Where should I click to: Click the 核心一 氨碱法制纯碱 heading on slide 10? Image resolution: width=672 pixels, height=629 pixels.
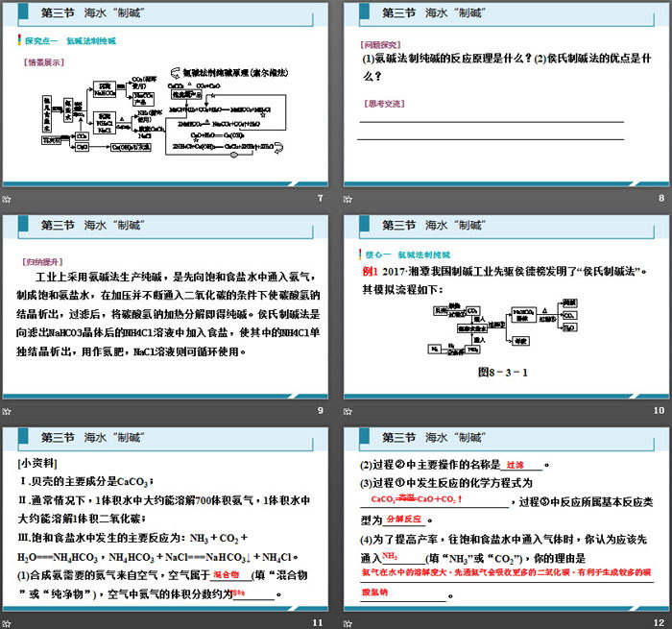click(408, 254)
